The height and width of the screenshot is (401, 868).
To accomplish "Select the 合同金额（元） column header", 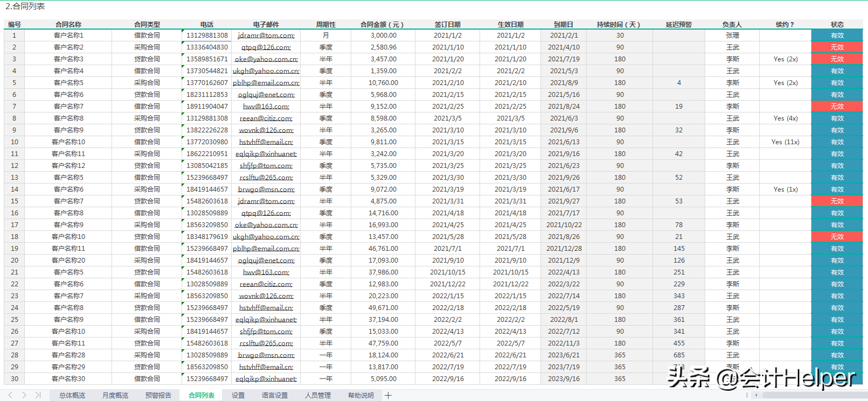I will pyautogui.click(x=383, y=24).
